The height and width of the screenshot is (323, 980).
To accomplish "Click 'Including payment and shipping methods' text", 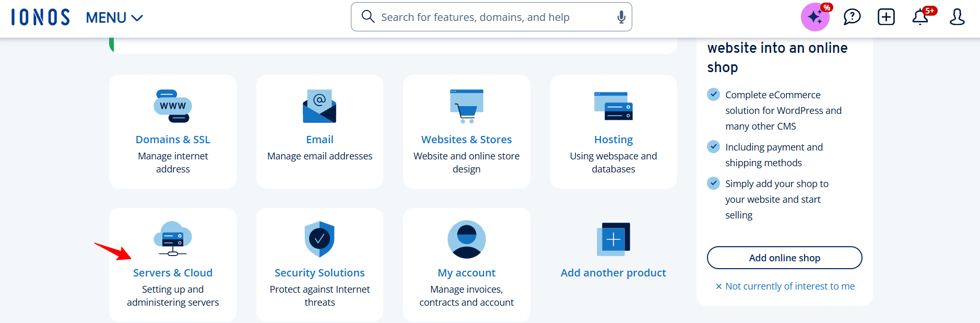I will pyautogui.click(x=774, y=155).
